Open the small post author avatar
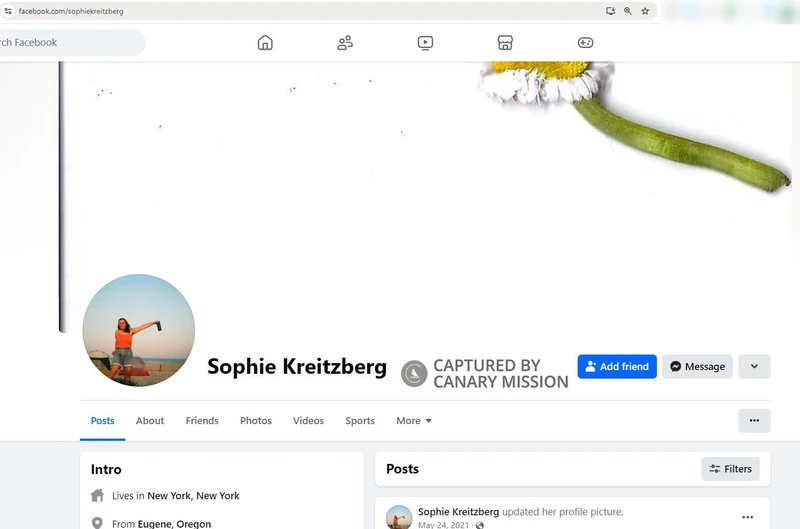Image resolution: width=800 pixels, height=529 pixels. click(398, 517)
